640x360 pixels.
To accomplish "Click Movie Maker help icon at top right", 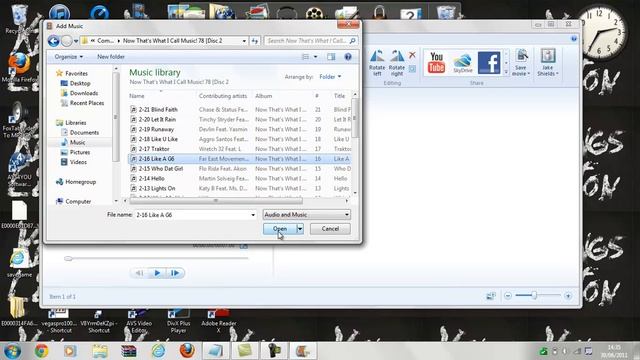I will coord(574,39).
